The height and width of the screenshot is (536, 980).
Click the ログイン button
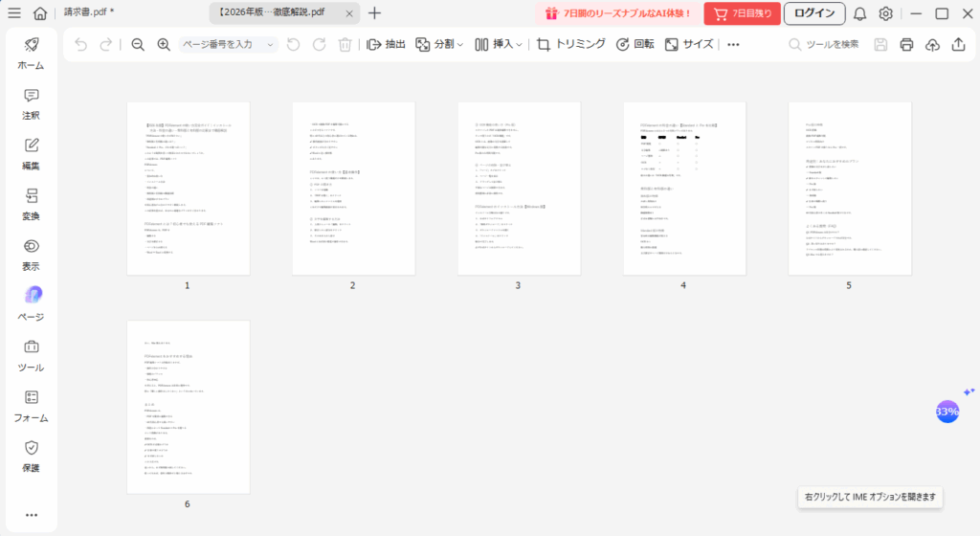click(814, 13)
